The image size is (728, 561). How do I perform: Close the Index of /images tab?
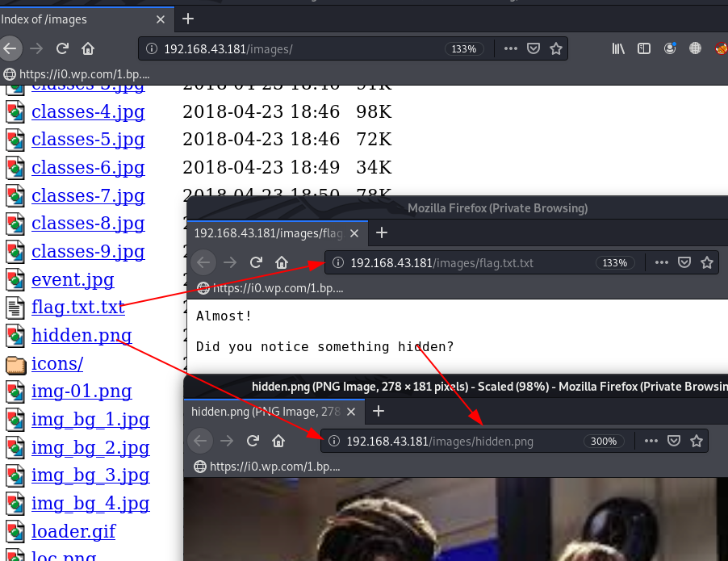[160, 19]
